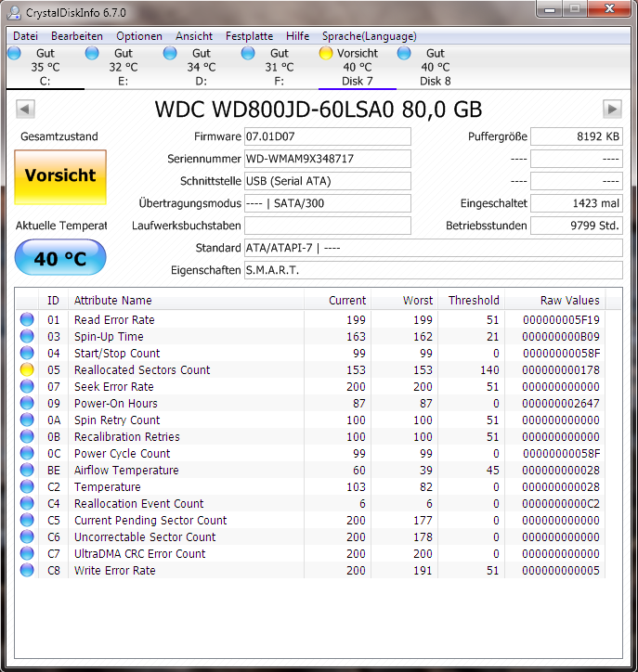The image size is (638, 672).
Task: Click the Schnittstelle field USB (Serial ATA)
Action: pos(328,181)
